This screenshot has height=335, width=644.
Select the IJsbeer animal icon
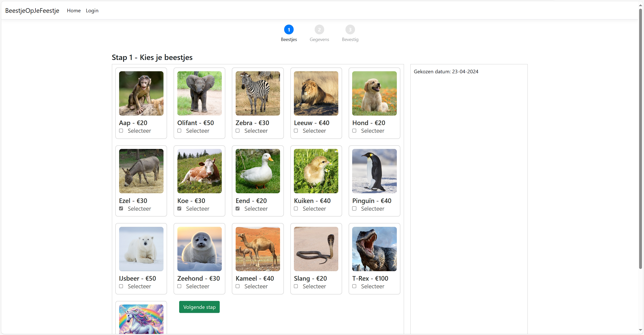point(141,248)
